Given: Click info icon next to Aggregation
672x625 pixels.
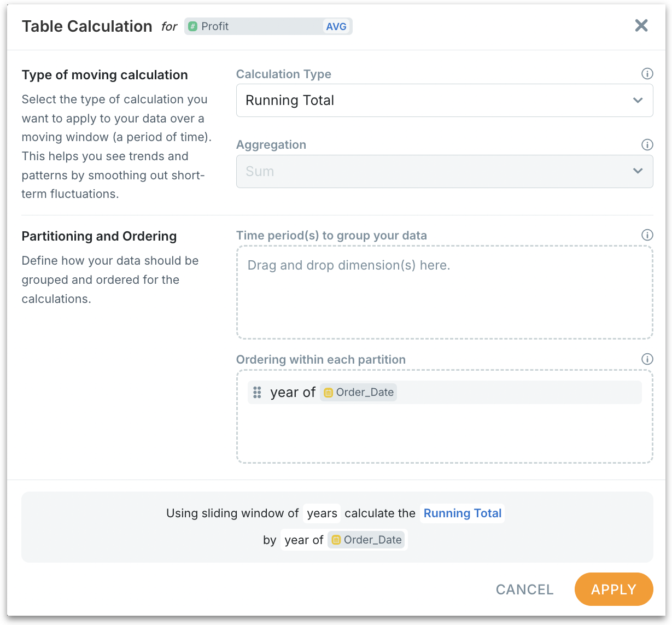Looking at the screenshot, I should pos(647,145).
